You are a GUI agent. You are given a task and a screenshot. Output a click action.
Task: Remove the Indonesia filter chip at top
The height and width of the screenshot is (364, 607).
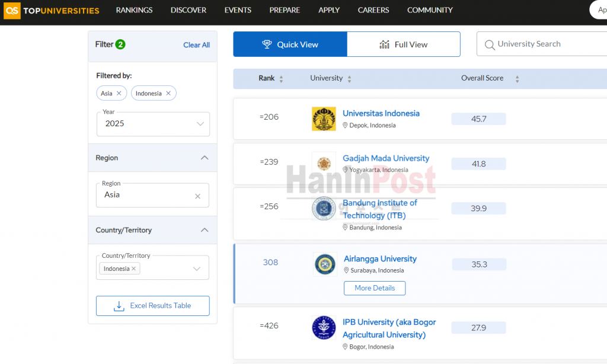coord(168,94)
